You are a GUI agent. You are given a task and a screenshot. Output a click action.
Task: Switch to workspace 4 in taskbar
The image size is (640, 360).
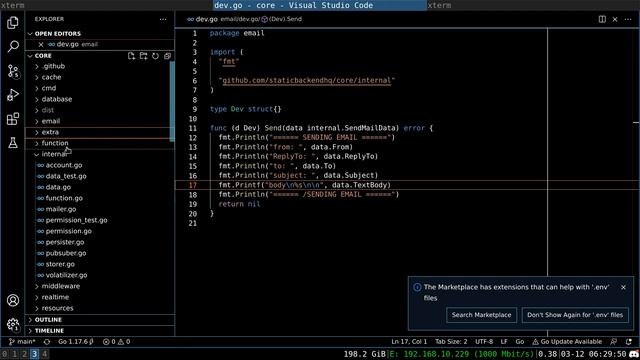click(44, 354)
